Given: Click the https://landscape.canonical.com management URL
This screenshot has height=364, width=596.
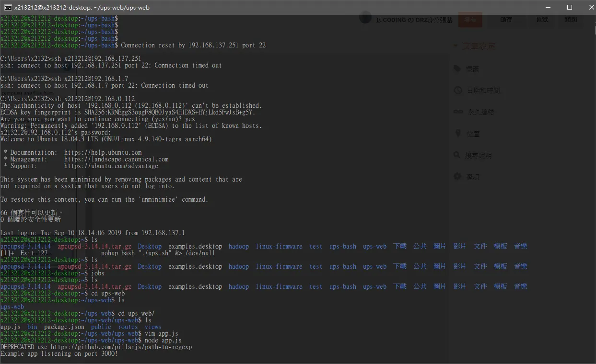Looking at the screenshot, I should point(116,159).
